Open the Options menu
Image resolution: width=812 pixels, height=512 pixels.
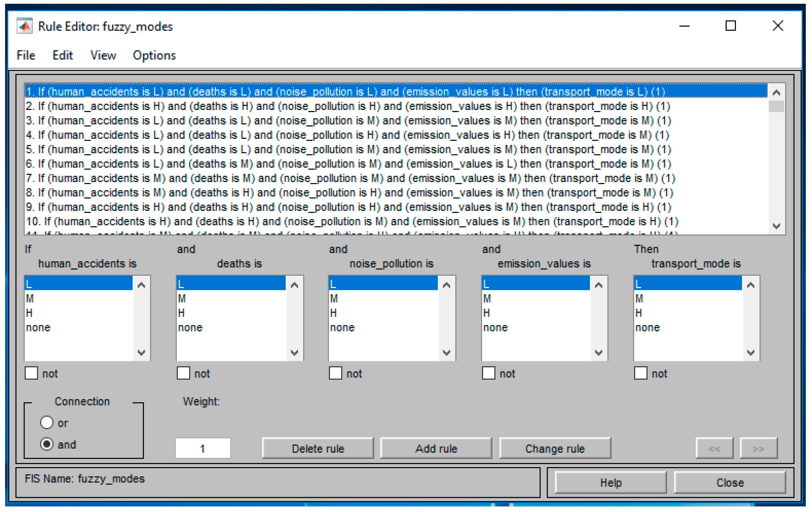point(154,55)
